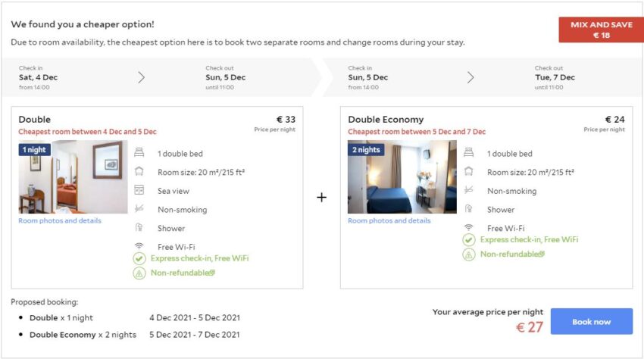This screenshot has width=644, height=359.
Task: Select the Sat, 4 Dec check-in date
Action: pos(38,77)
